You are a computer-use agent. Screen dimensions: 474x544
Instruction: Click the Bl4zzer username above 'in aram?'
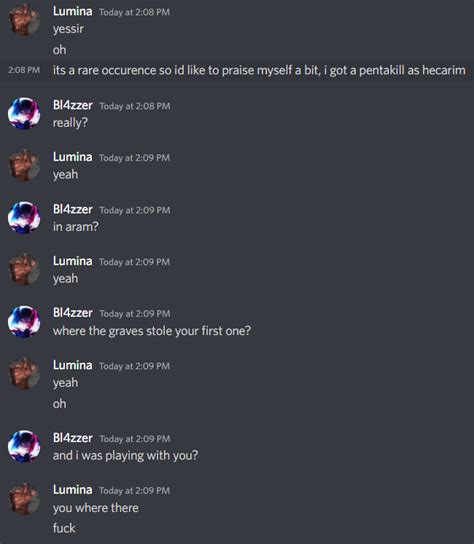(73, 209)
